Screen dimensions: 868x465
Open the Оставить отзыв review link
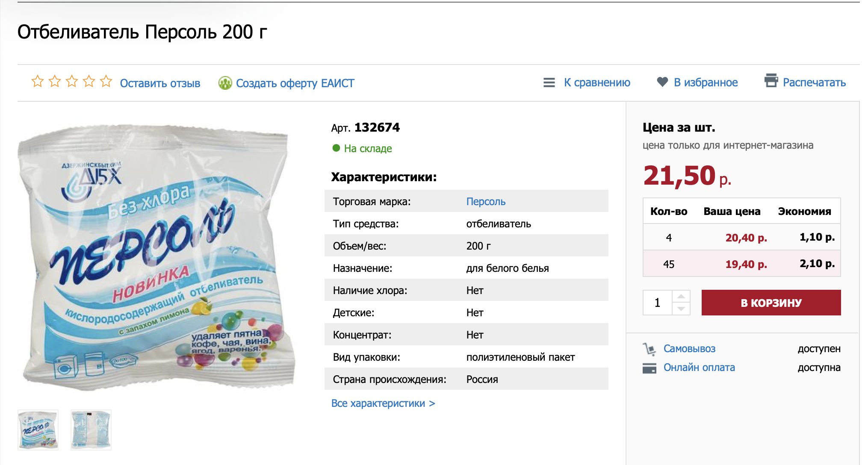point(160,83)
